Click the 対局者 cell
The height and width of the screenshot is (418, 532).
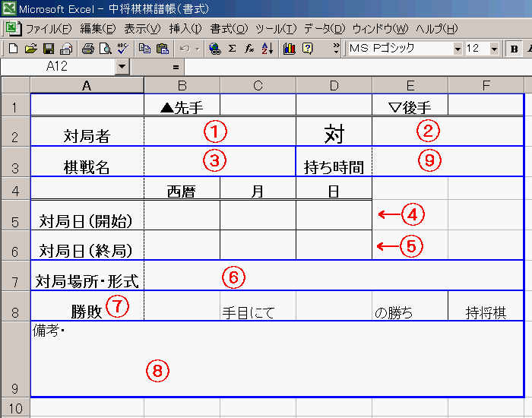click(x=87, y=131)
